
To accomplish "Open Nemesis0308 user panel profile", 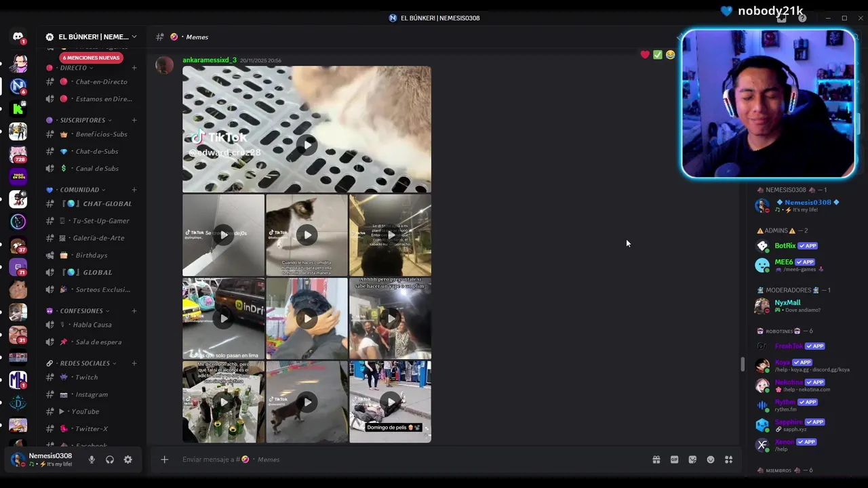I will (42, 460).
